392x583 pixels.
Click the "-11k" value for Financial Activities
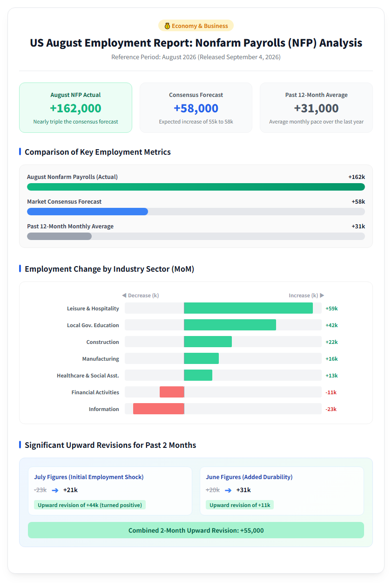pos(331,392)
